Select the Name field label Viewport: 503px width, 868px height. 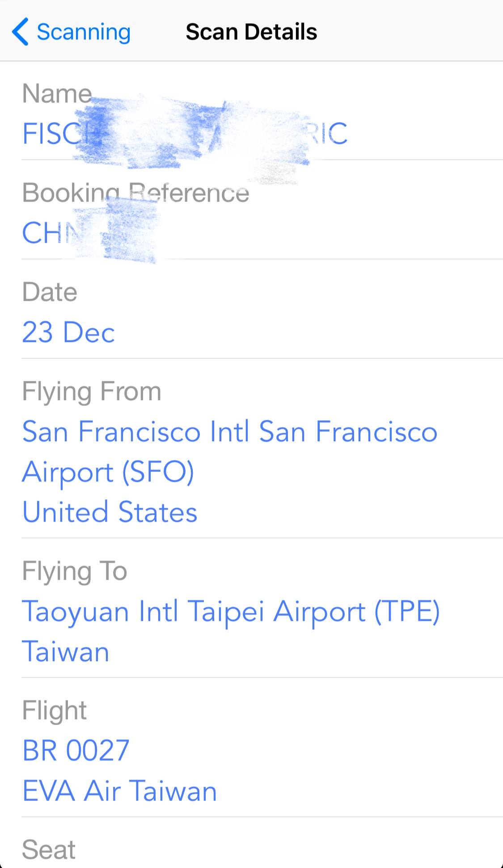tap(57, 93)
